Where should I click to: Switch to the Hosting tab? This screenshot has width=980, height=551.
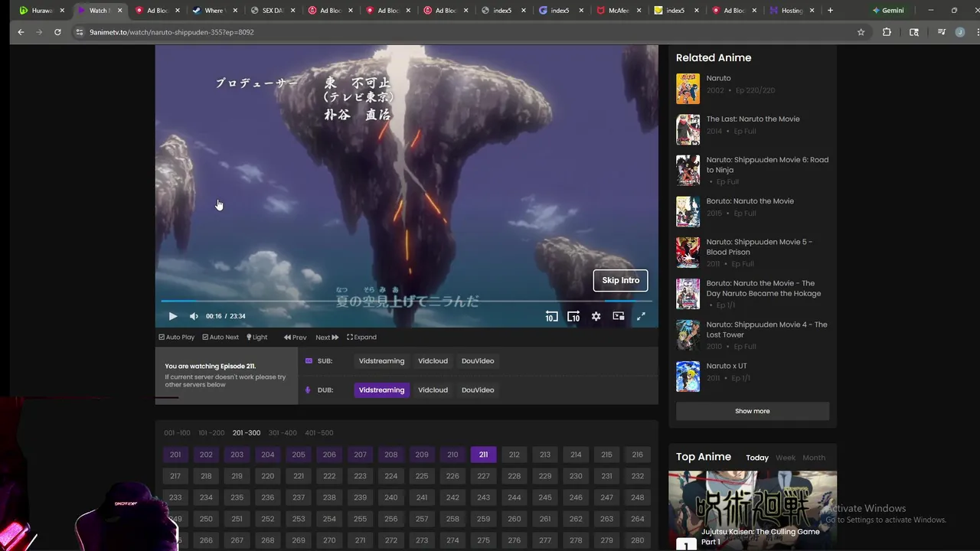(x=792, y=11)
